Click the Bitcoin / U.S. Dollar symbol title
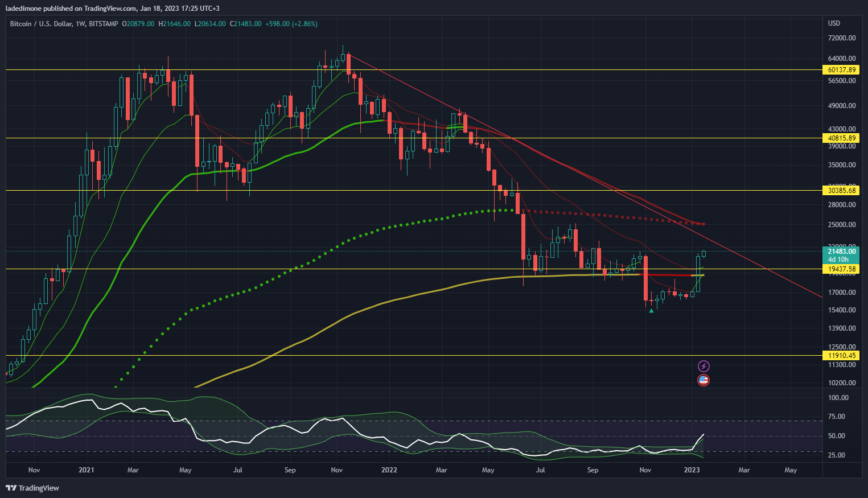The image size is (868, 498). click(x=41, y=24)
